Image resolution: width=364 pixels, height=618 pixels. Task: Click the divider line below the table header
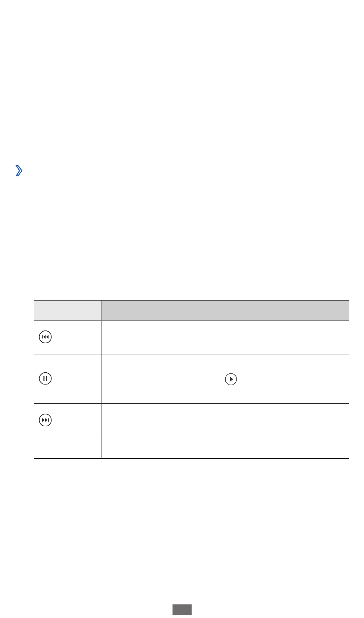(191, 320)
